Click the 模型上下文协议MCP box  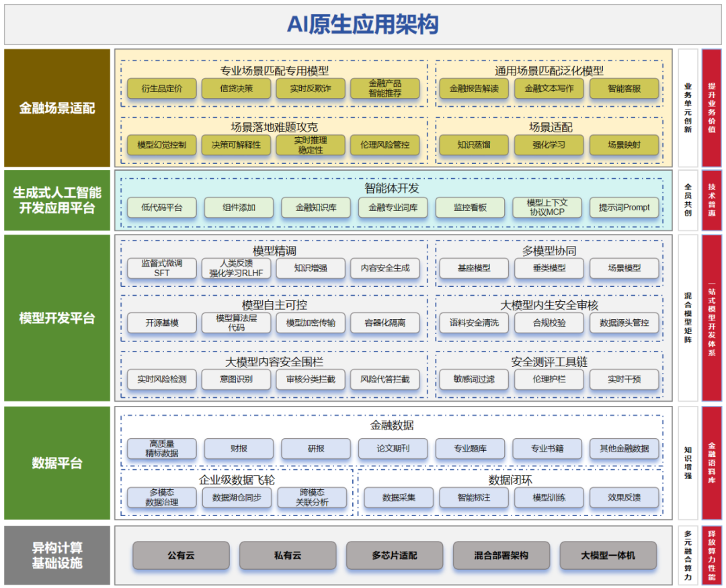coord(547,208)
